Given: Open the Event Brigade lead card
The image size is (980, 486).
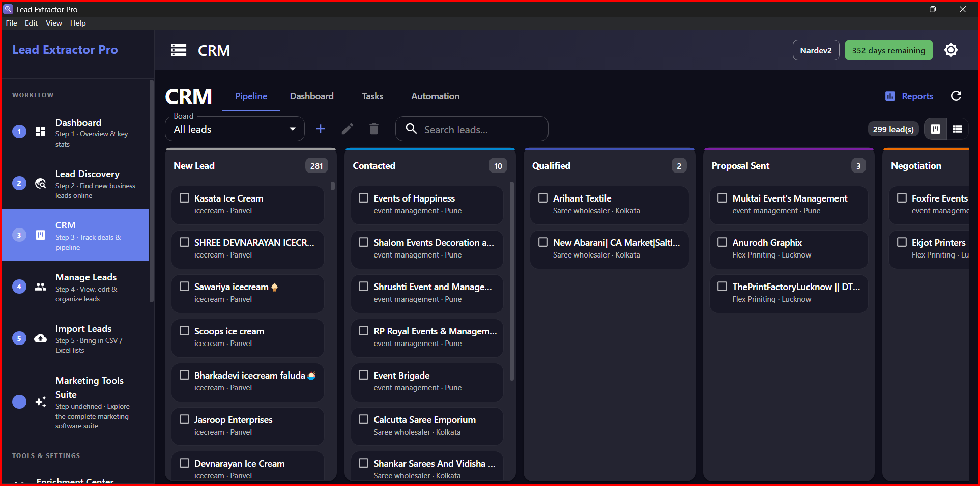Looking at the screenshot, I should [x=427, y=382].
